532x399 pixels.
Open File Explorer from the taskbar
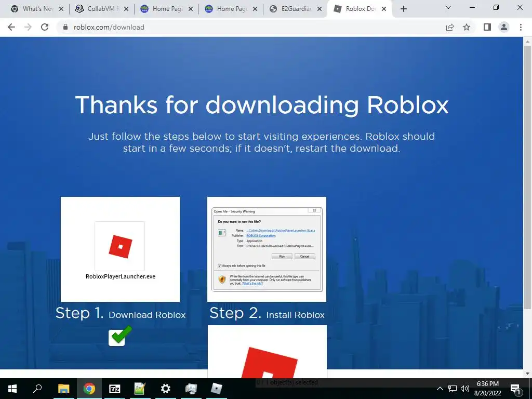[x=63, y=389]
